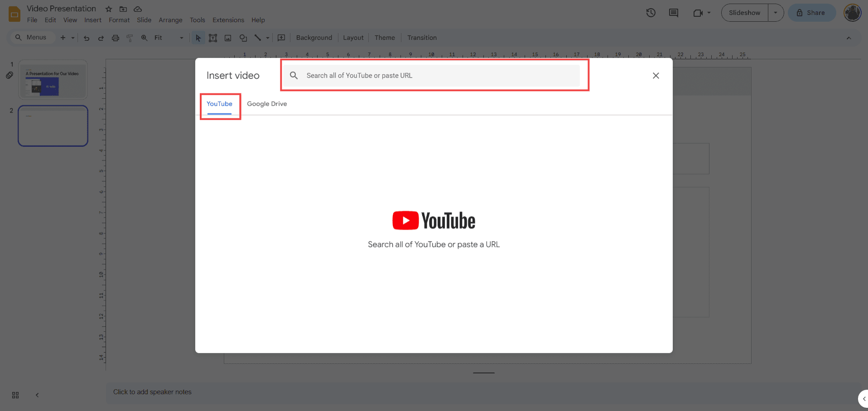This screenshot has width=868, height=411.
Task: Choose the select arrow cursor tool
Action: pos(198,38)
